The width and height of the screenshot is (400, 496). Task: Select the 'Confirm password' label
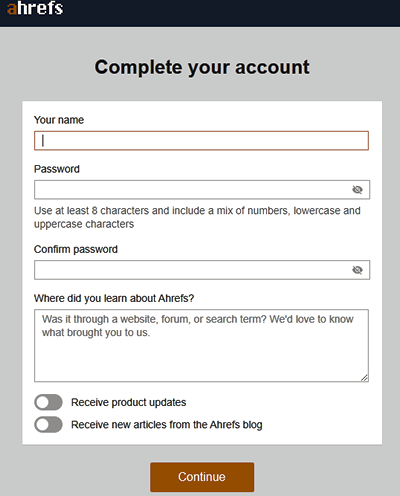coord(76,249)
